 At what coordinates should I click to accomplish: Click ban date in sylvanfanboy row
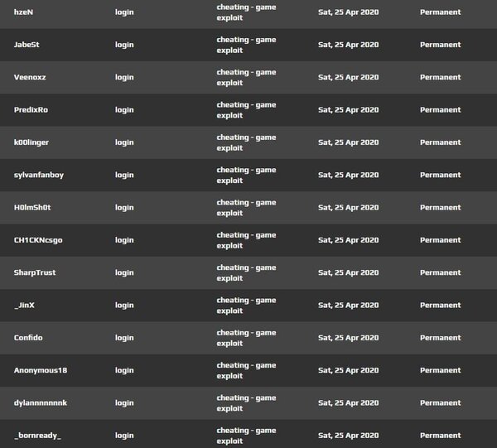pyautogui.click(x=349, y=176)
